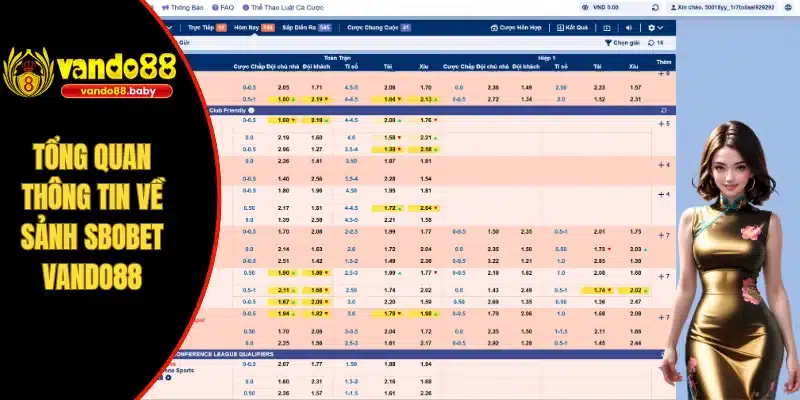
Task: Select odds 2.07 under Conference League Qualifiers
Action: pos(283,364)
